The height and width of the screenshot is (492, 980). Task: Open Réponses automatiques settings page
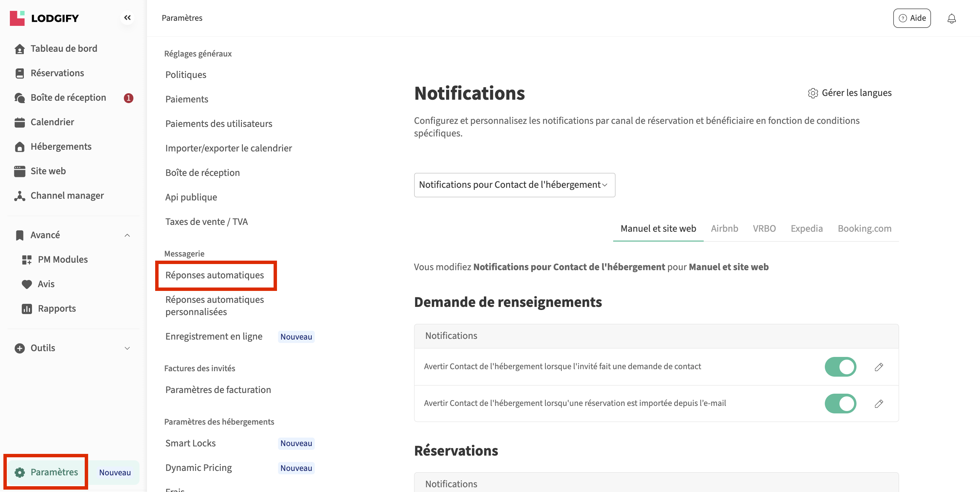(x=215, y=275)
